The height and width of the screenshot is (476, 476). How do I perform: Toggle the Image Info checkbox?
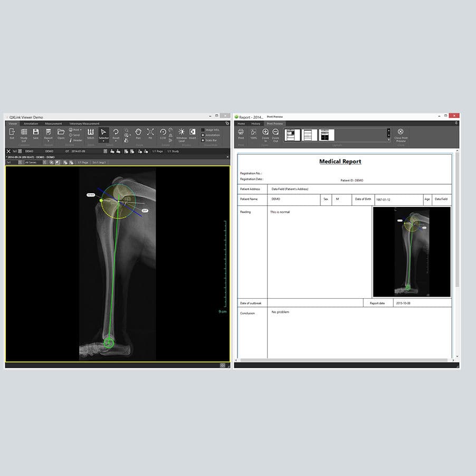203,130
